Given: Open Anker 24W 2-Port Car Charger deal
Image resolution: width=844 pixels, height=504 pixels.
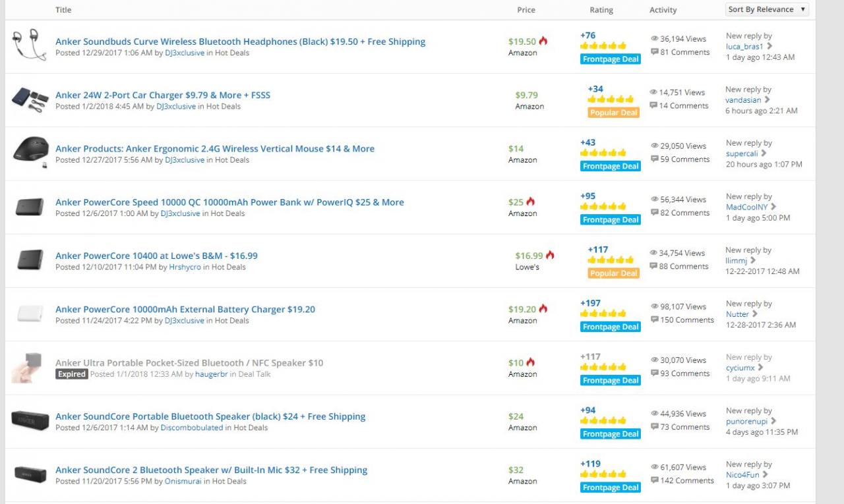Looking at the screenshot, I should coord(163,95).
